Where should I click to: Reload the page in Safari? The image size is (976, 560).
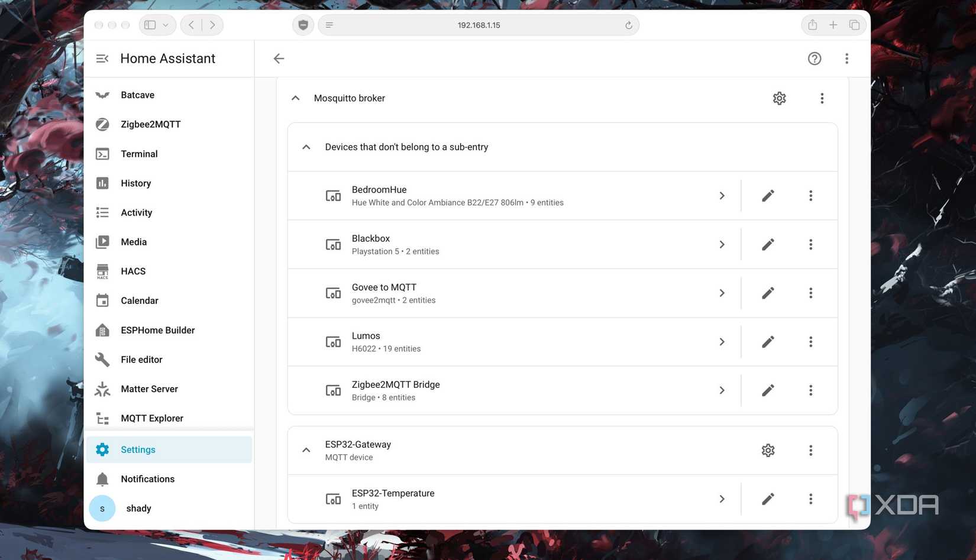628,25
